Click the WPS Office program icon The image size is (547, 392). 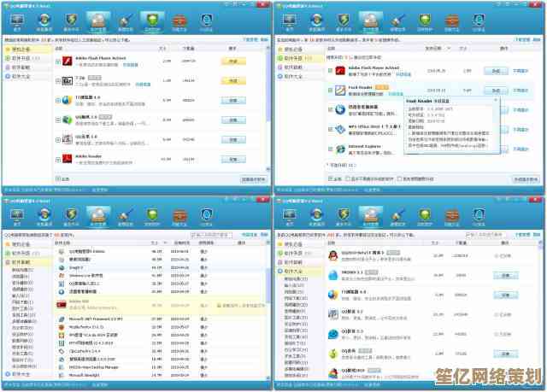pos(339,129)
